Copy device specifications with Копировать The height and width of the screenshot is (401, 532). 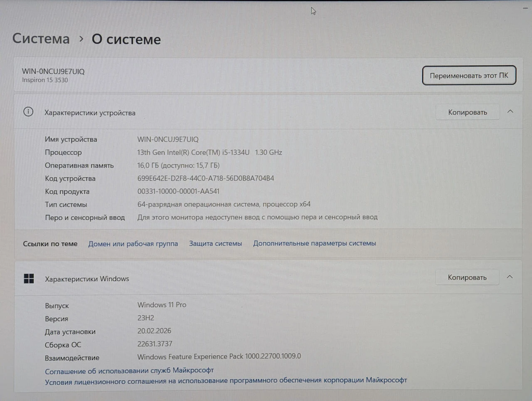coord(468,112)
